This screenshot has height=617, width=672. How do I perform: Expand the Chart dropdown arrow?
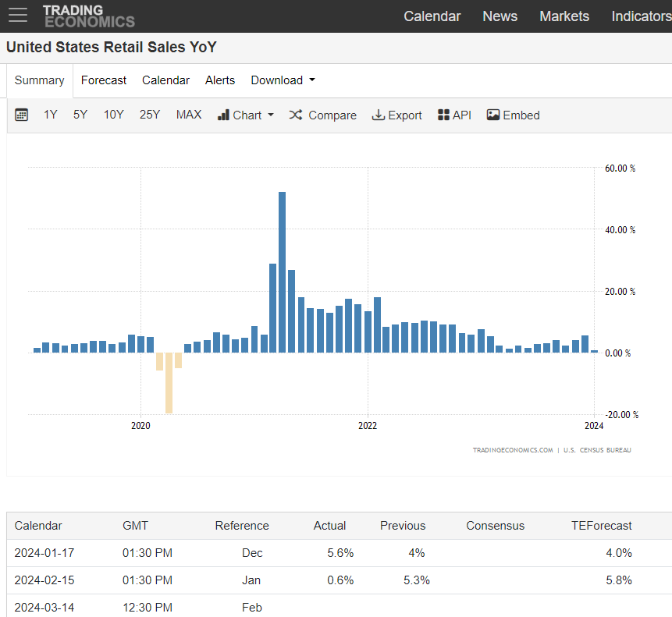(x=271, y=115)
